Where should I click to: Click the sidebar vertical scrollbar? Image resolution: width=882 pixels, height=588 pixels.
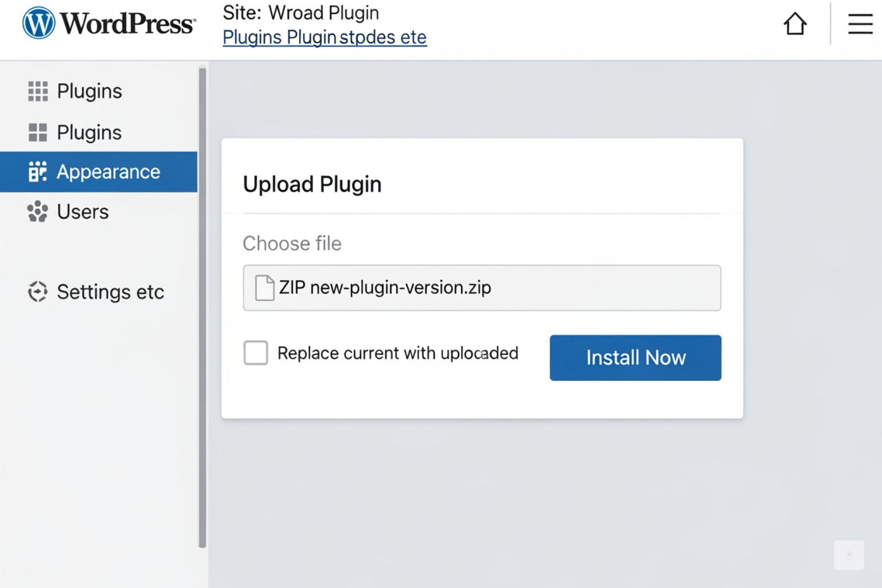click(202, 307)
